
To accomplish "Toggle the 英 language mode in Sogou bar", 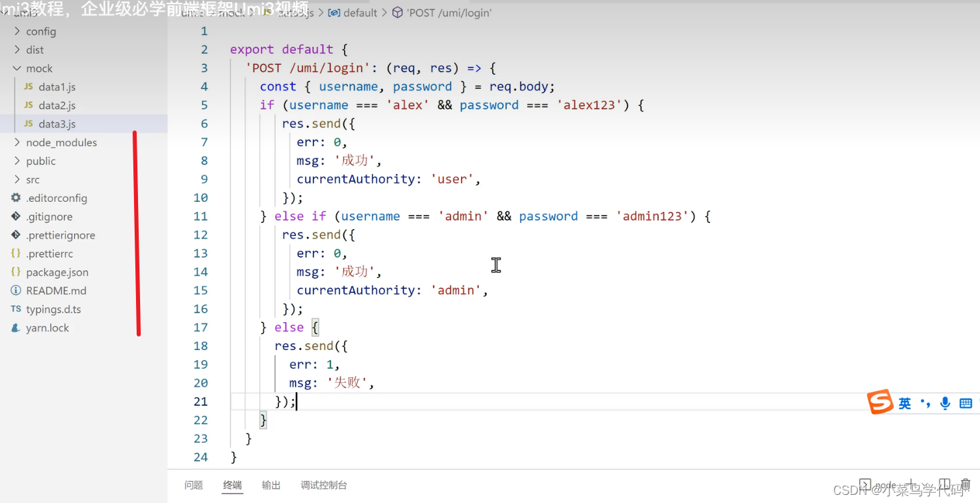I will 905,404.
